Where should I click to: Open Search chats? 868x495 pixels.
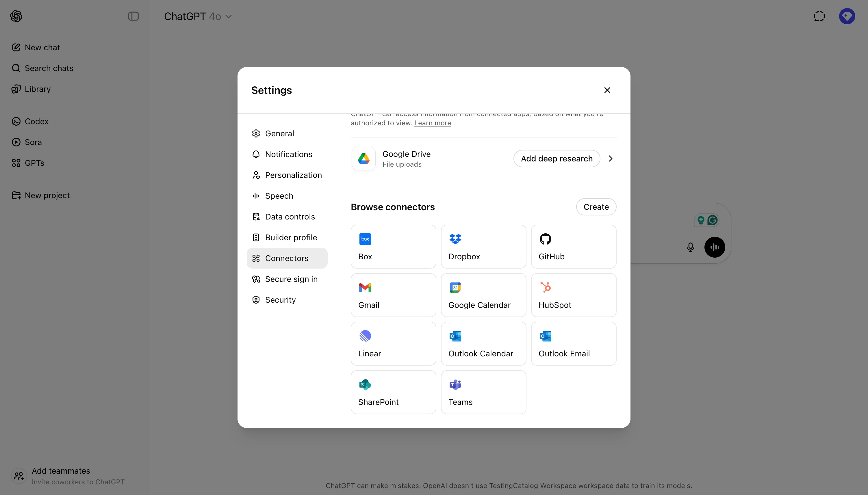[42, 68]
